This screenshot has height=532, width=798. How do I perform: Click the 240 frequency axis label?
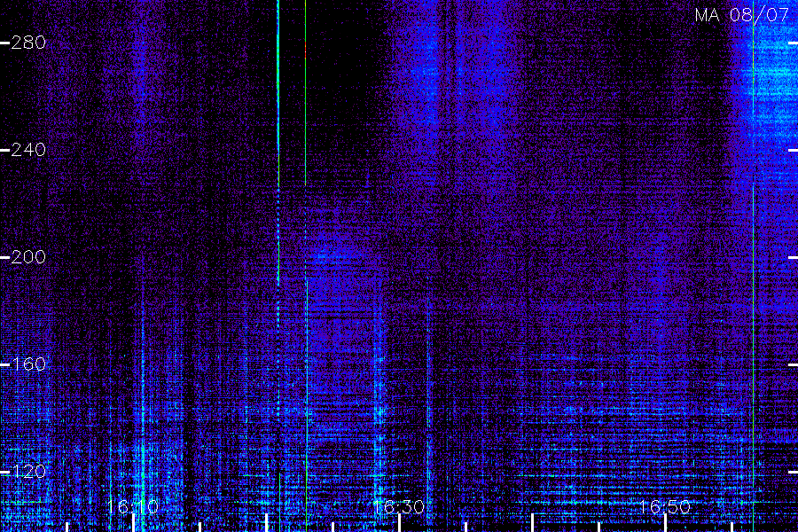click(28, 150)
